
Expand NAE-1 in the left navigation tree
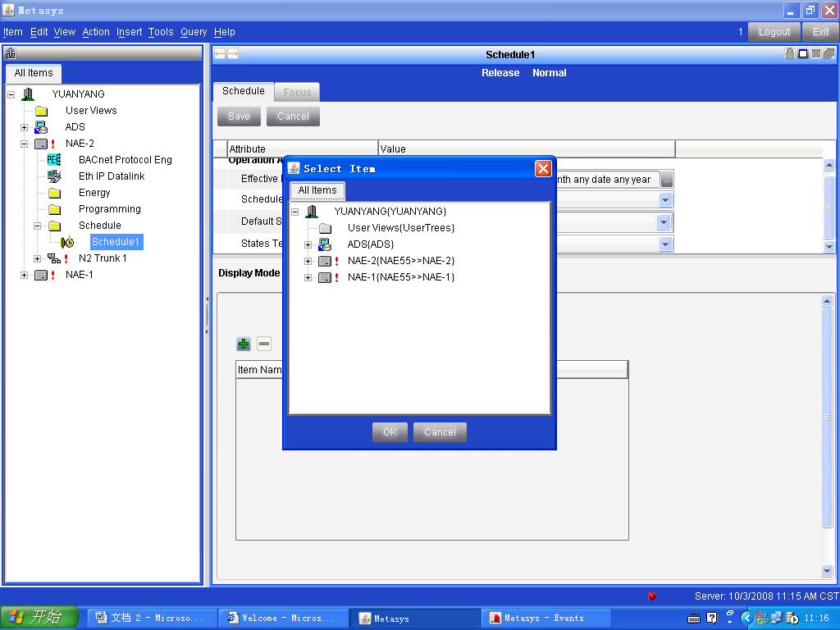[x=24, y=275]
